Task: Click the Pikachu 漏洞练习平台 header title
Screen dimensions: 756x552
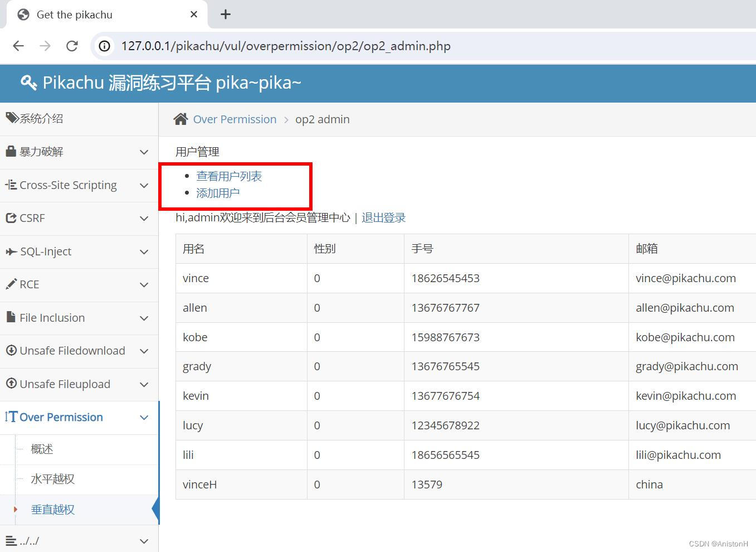Action: [x=172, y=83]
